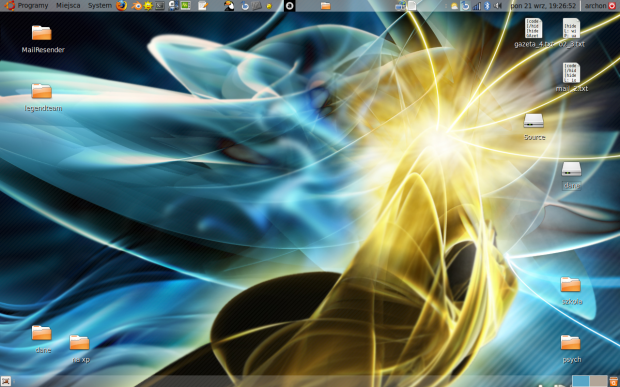Select the MailResender desktop folder
The image size is (620, 387).
coord(43,39)
